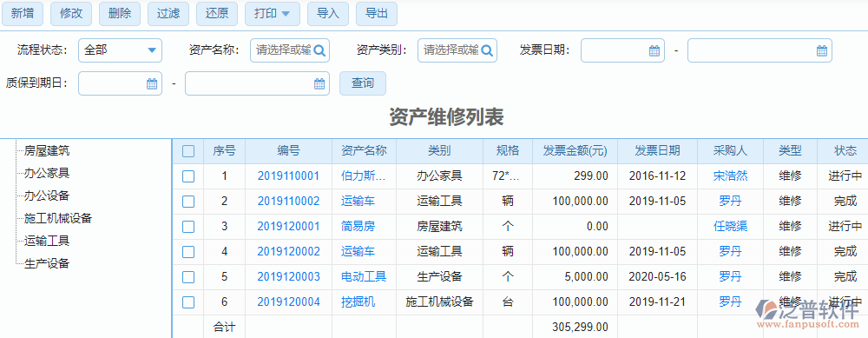The image size is (868, 338).
Task: Click the 资产名称 column header
Action: [364, 150]
